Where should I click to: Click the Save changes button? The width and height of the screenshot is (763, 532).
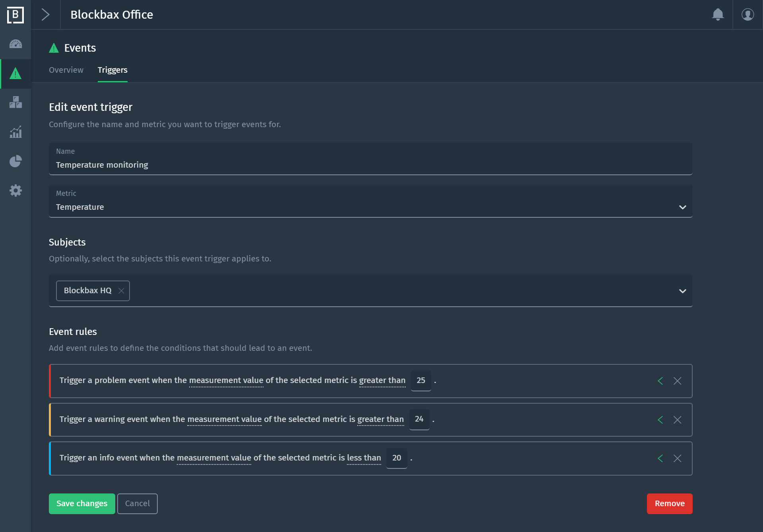(x=82, y=503)
